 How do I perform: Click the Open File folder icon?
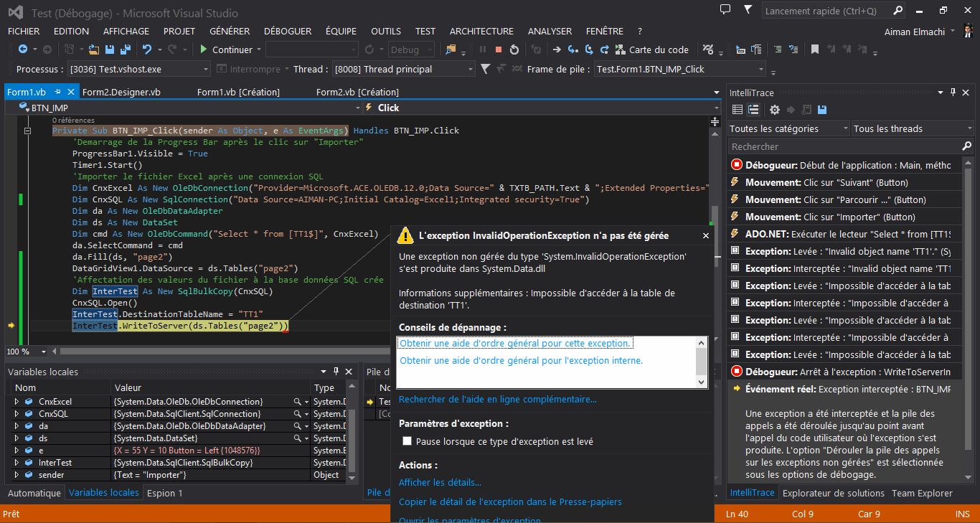(x=94, y=50)
